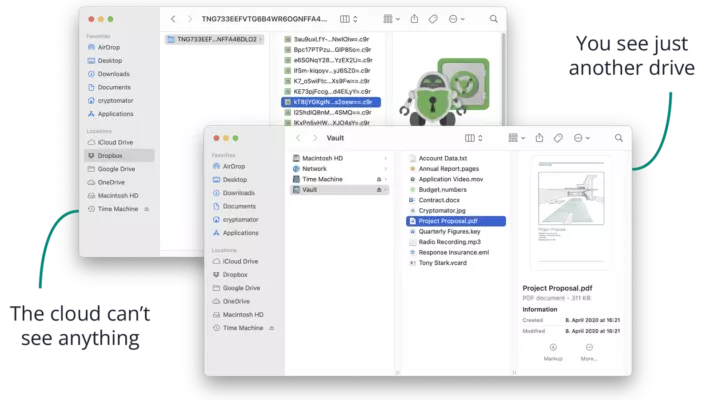Click the search icon in the back Finder window

[493, 19]
